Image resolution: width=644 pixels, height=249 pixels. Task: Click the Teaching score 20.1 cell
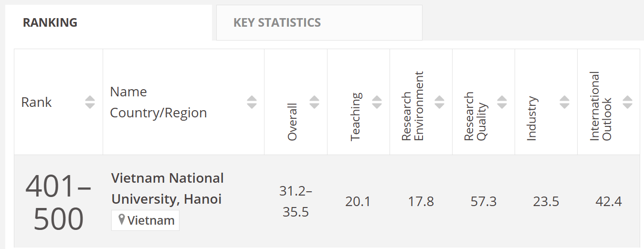pyautogui.click(x=358, y=201)
